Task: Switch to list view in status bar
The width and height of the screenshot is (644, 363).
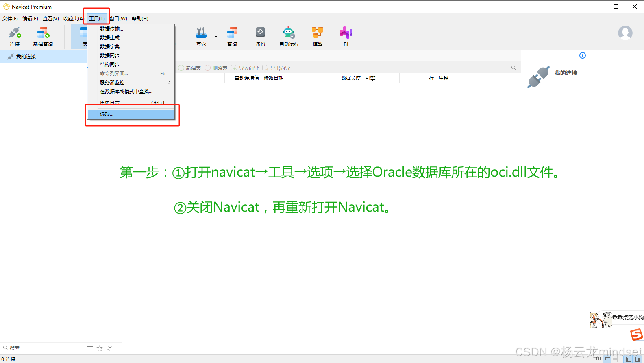Action: point(607,359)
